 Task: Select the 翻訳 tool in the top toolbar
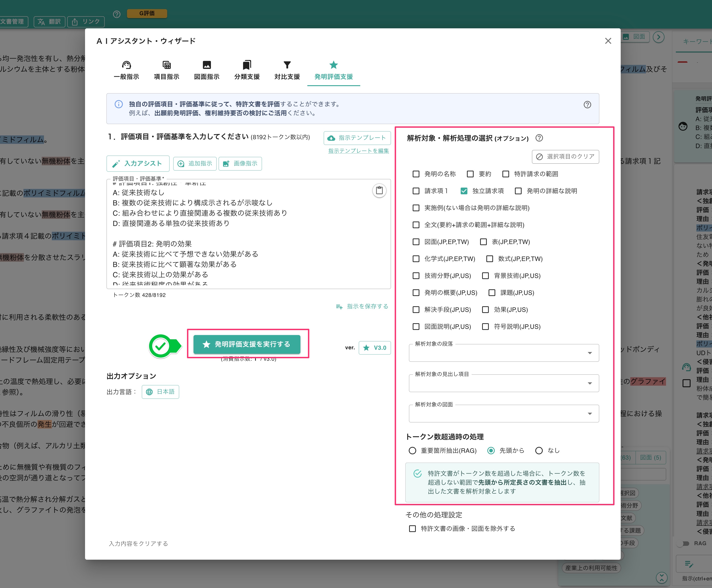tap(49, 22)
